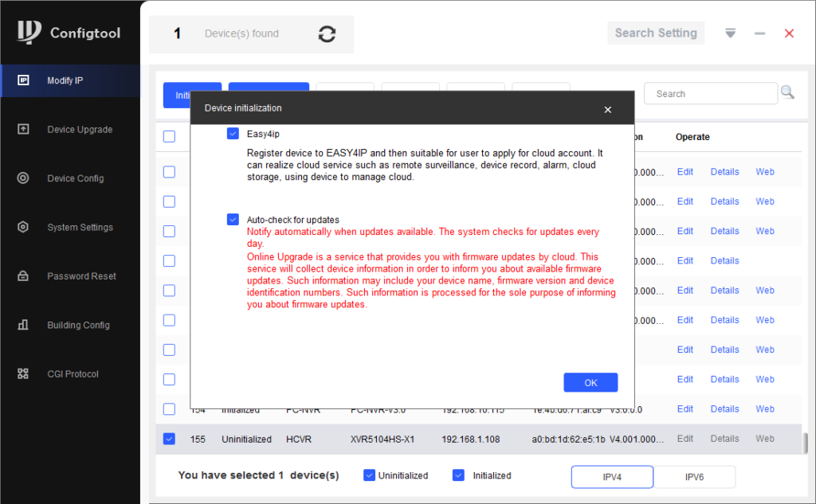This screenshot has height=504, width=816.
Task: Switch to the IPV6 tab
Action: coord(694,477)
